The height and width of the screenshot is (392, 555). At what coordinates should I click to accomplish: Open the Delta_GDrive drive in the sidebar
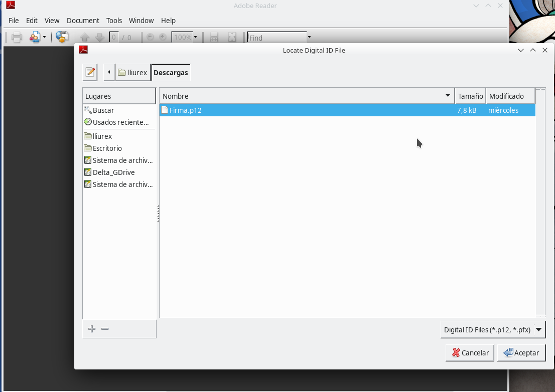pos(113,172)
